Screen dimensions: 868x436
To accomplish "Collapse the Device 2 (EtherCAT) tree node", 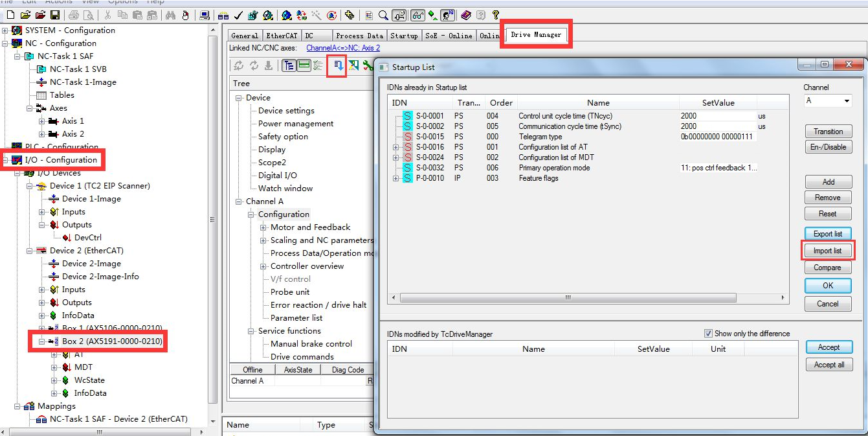I will (30, 251).
